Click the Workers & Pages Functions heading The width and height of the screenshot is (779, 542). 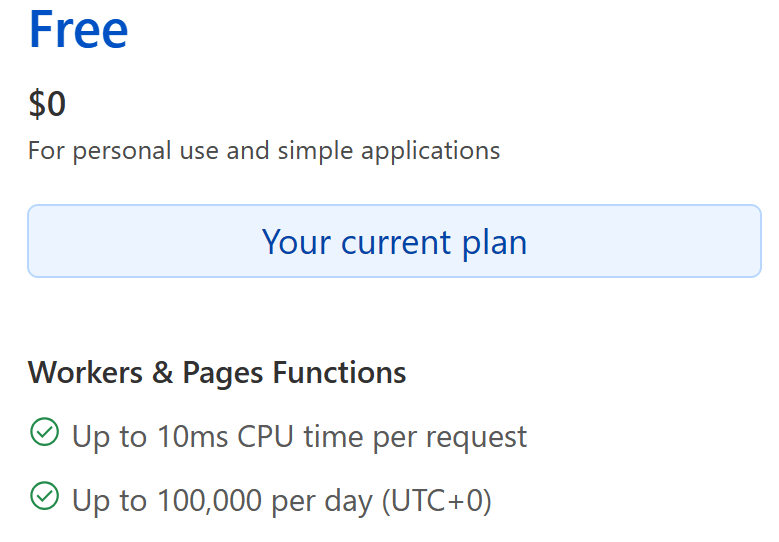pos(217,373)
